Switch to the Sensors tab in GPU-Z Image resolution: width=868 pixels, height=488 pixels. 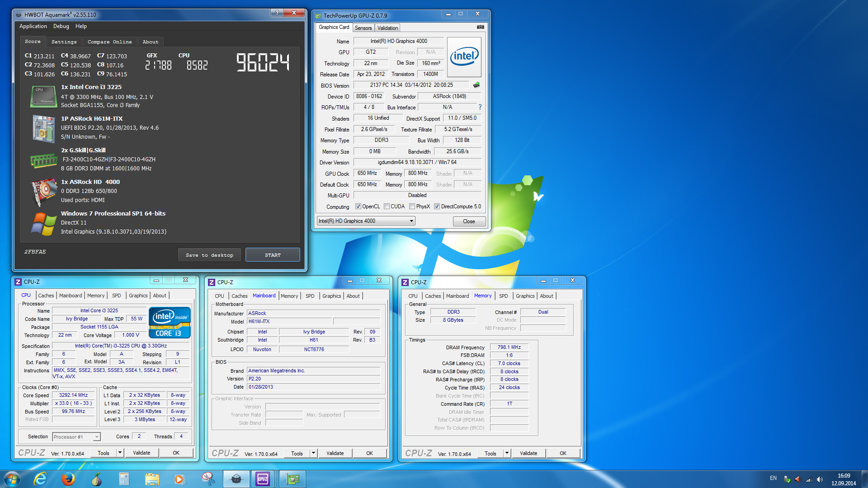click(363, 28)
